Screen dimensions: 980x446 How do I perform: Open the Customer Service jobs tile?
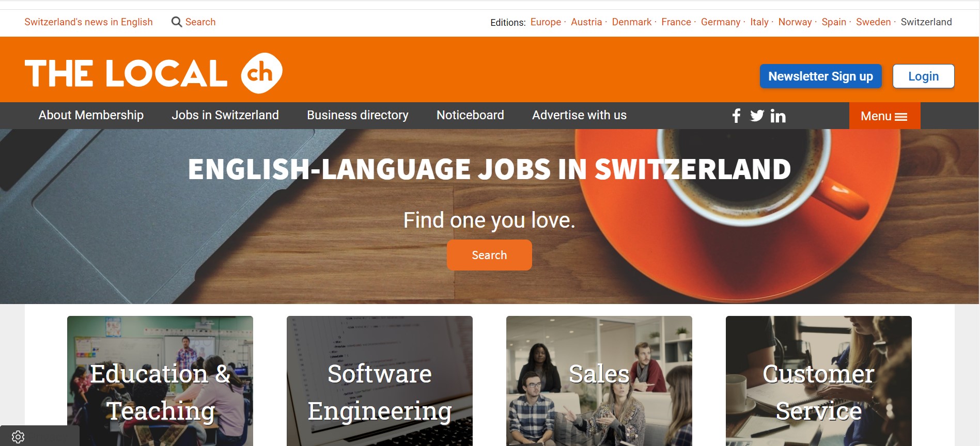[x=819, y=381]
